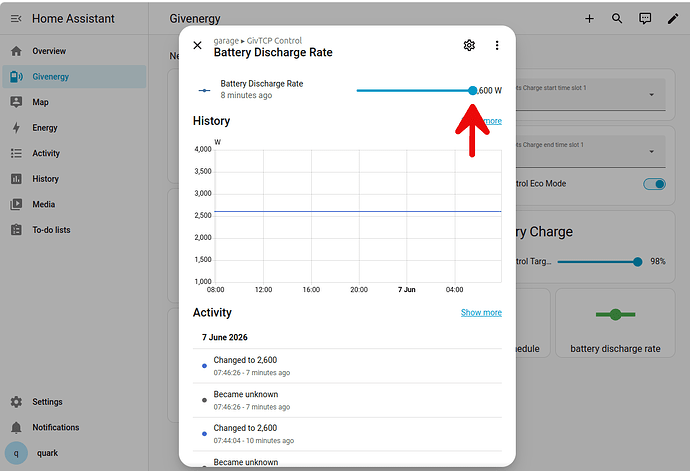Image resolution: width=690 pixels, height=471 pixels.
Task: Click the Battery Discharge Rate entity icon
Action: click(x=204, y=91)
